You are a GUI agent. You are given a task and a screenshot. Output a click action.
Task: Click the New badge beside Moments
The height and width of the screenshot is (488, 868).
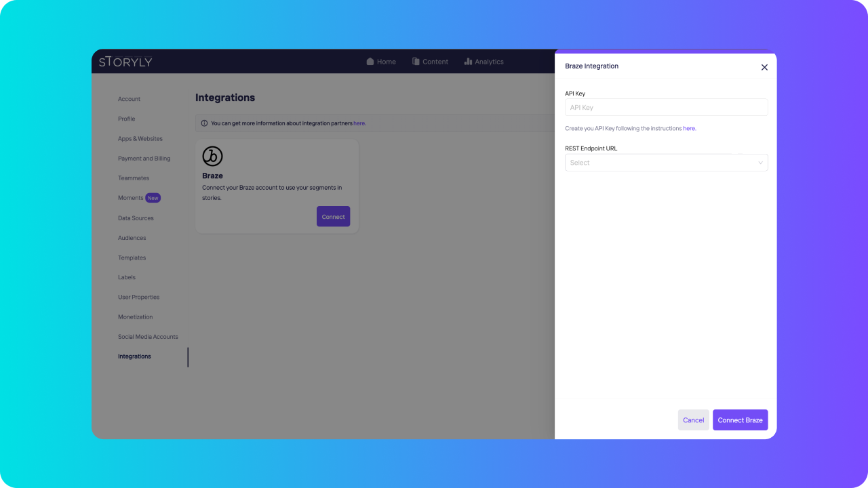click(x=153, y=198)
